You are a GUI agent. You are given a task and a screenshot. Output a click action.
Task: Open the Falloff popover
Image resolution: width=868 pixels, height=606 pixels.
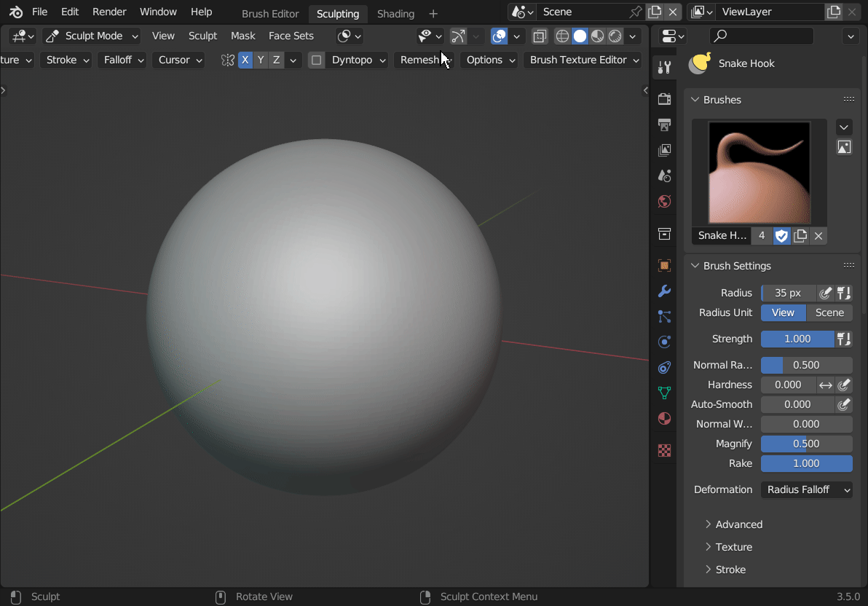[122, 60]
